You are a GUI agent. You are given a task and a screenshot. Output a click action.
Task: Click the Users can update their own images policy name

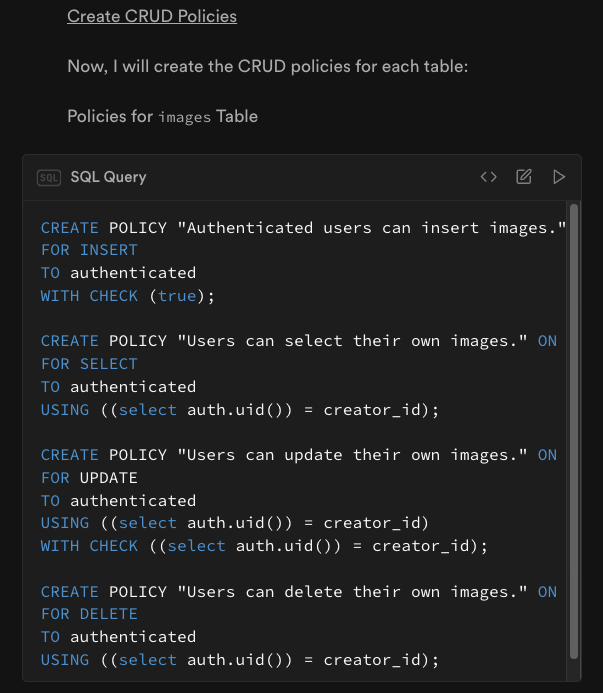pos(352,455)
